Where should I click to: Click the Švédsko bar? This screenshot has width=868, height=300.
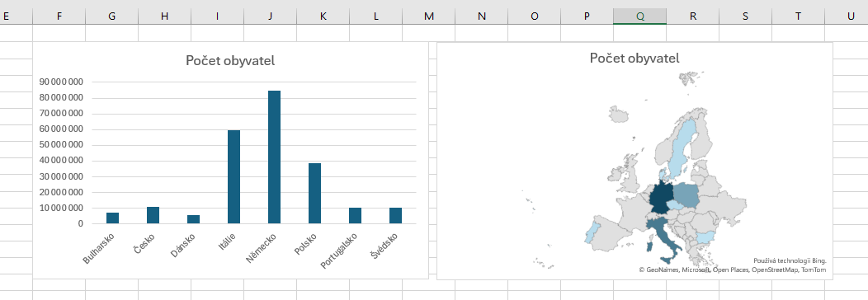coord(395,215)
